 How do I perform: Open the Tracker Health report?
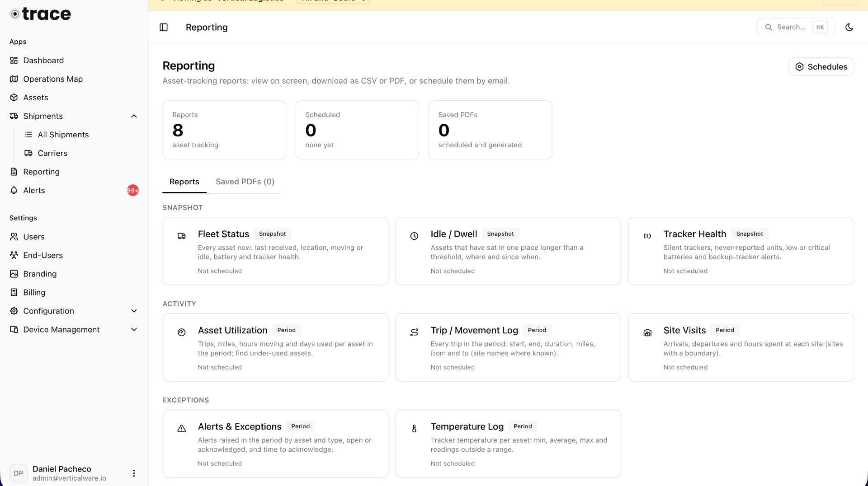741,251
